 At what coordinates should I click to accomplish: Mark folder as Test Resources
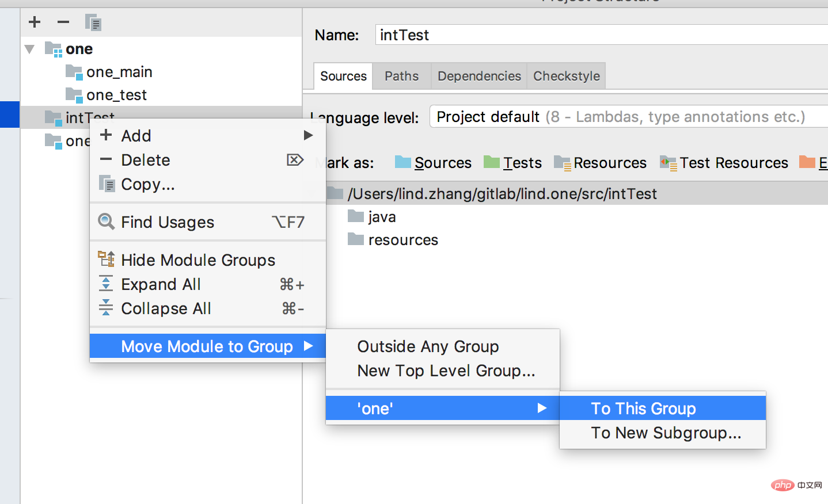(724, 163)
